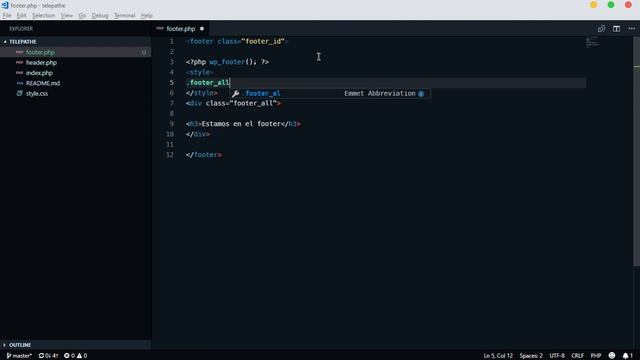
Task: Open the Selection menu
Action: pos(43,16)
